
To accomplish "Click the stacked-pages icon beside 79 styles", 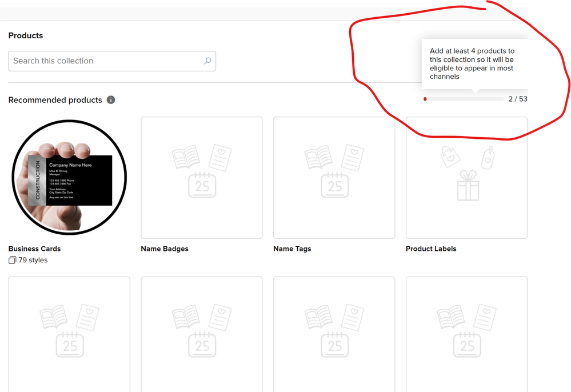I will point(13,261).
